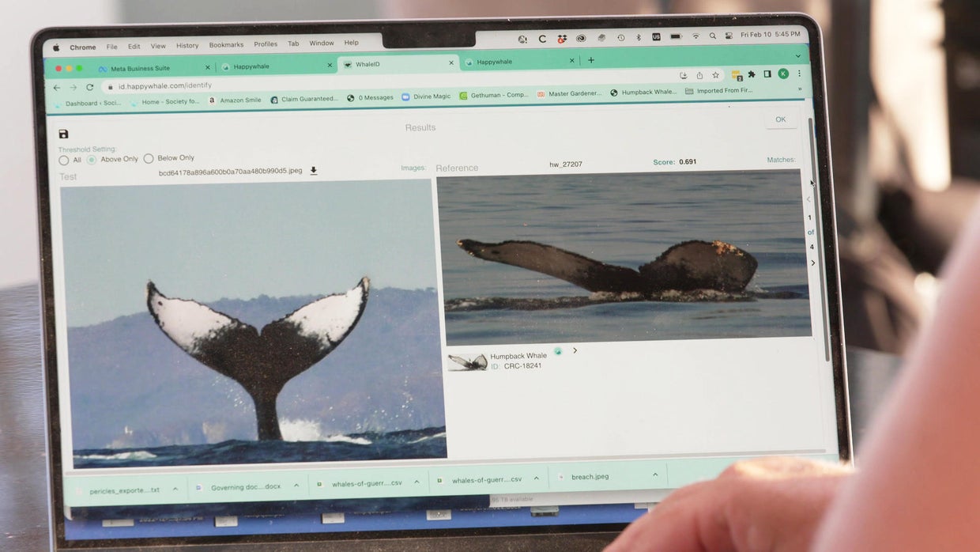
Task: Open the Downloads icon in the address bar
Action: (x=683, y=74)
